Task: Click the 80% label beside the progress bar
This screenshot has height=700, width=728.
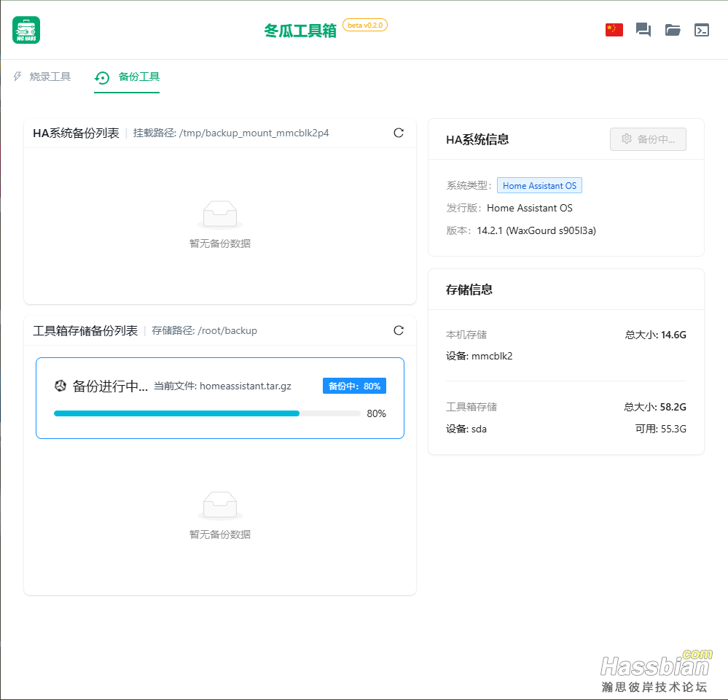Action: point(376,413)
